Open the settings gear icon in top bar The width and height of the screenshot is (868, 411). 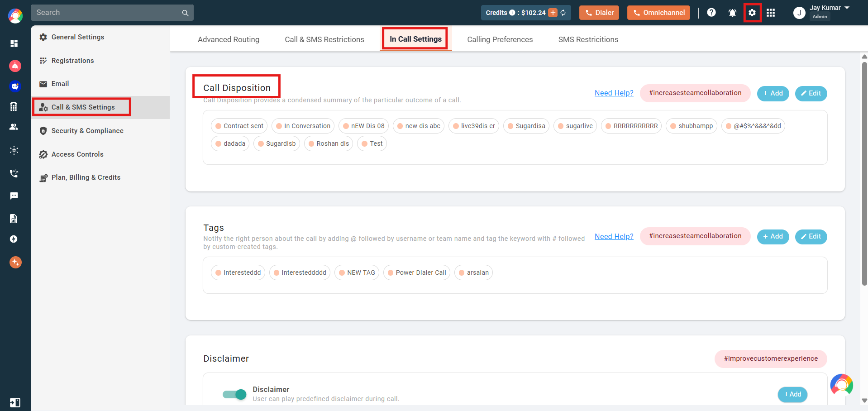click(752, 13)
